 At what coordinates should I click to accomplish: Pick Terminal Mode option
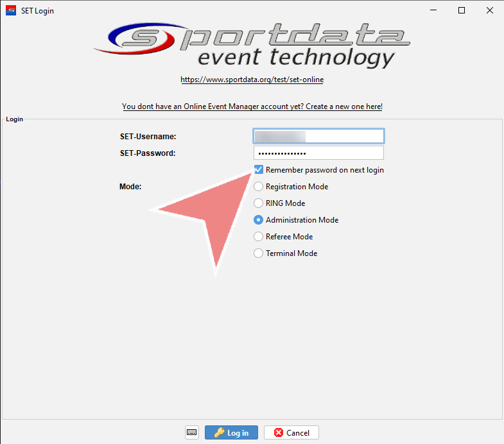pos(259,253)
